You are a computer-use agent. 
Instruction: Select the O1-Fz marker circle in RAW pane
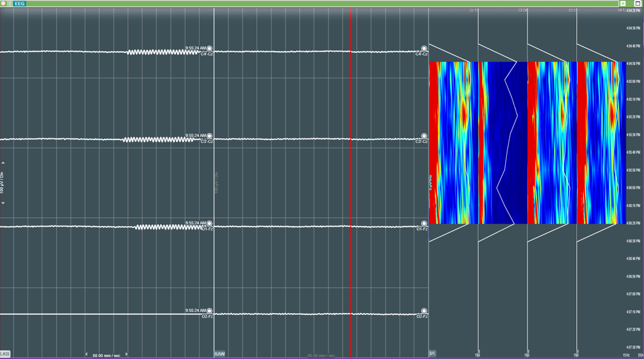click(424, 224)
